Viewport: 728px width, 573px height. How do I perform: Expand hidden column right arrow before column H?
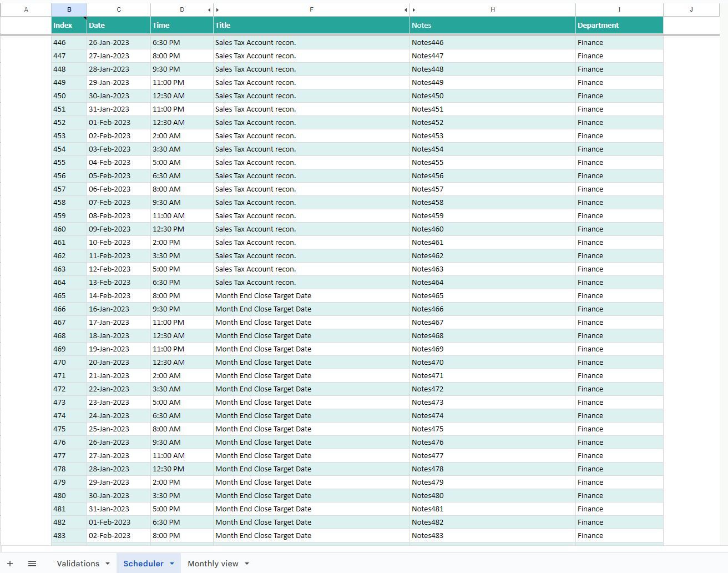(x=414, y=10)
